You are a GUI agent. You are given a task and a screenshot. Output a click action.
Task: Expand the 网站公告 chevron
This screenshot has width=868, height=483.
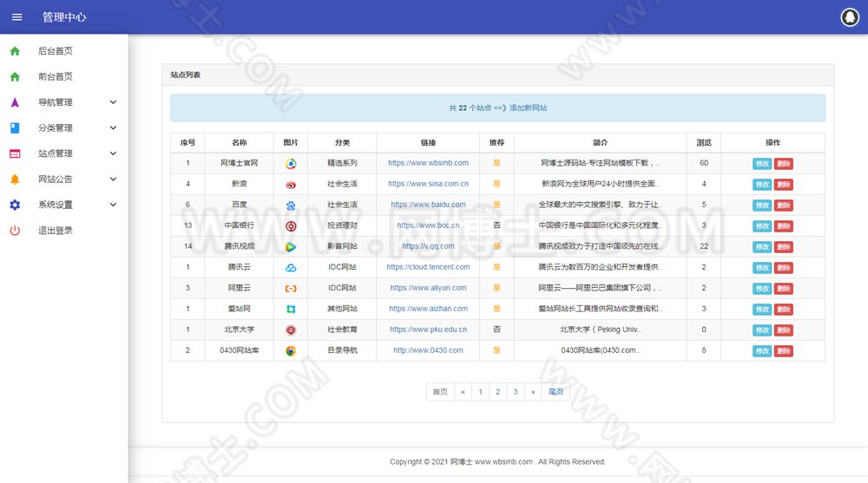pyautogui.click(x=113, y=179)
